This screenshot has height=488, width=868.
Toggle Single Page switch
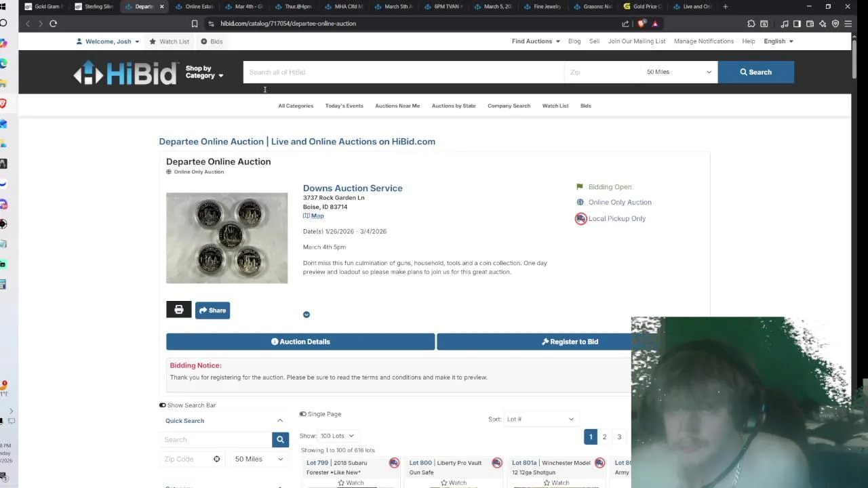coord(303,414)
